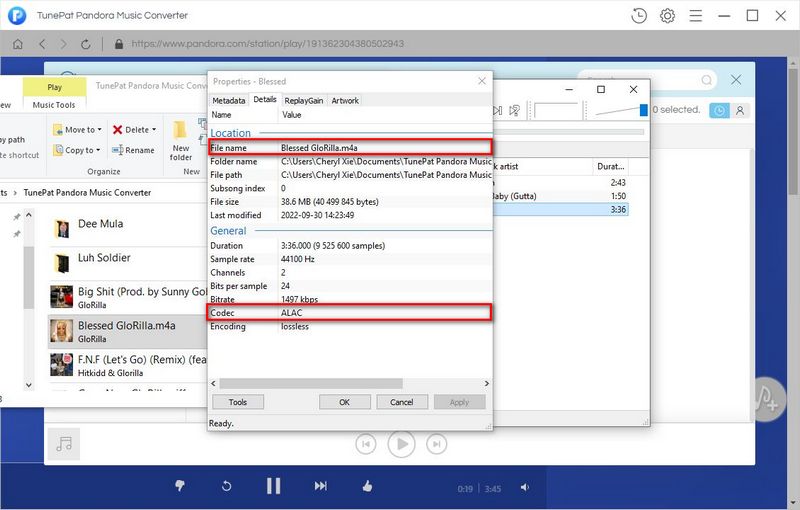Open the Play tab in File Explorer ribbon

[55, 87]
